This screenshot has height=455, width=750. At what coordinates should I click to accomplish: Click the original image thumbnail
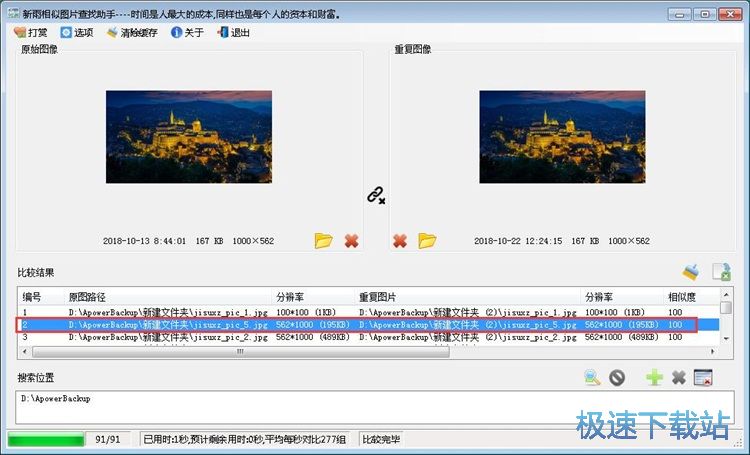coord(189,137)
